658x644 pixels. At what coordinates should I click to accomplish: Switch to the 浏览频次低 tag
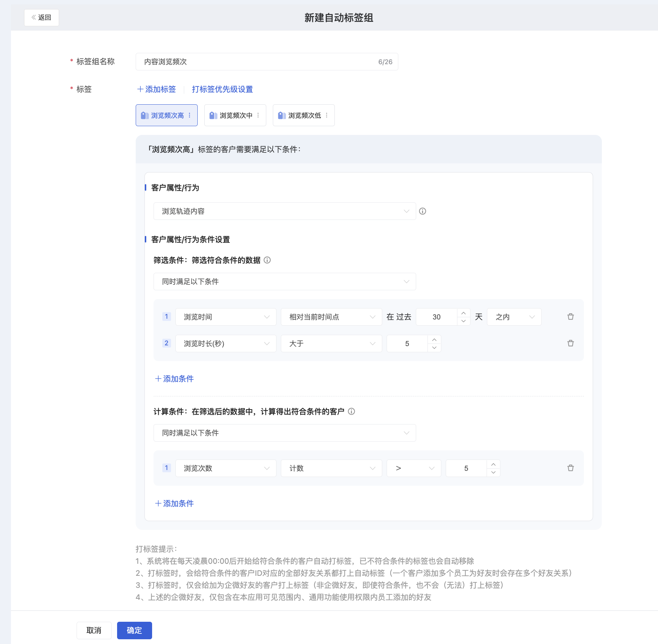[304, 115]
